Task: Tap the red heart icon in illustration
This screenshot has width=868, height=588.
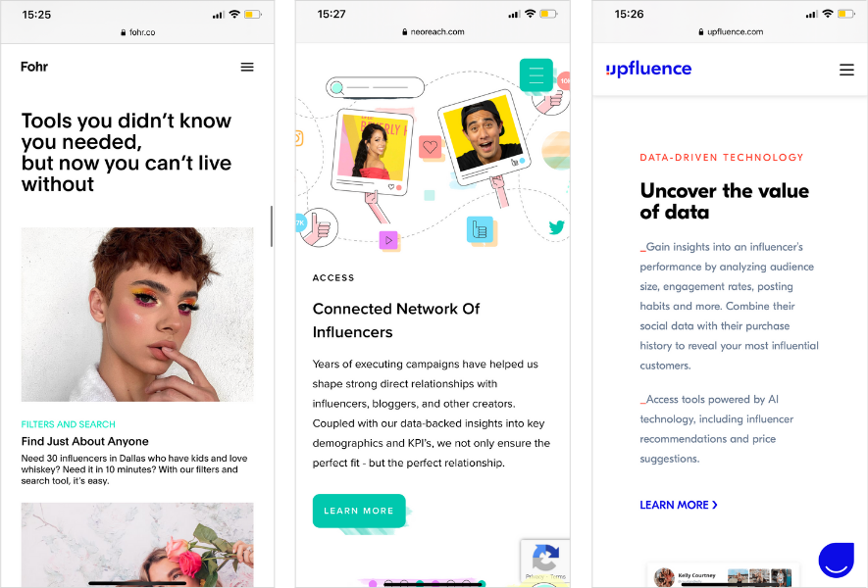Action: (431, 147)
